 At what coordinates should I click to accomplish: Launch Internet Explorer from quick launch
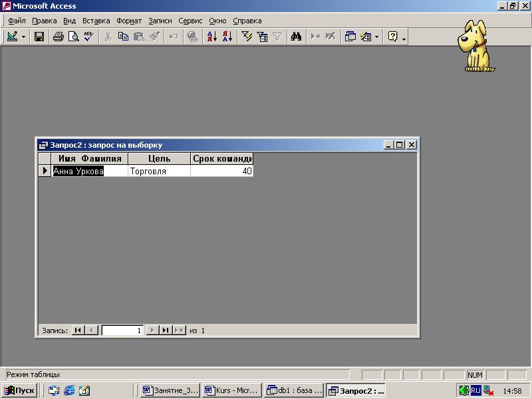point(69,390)
